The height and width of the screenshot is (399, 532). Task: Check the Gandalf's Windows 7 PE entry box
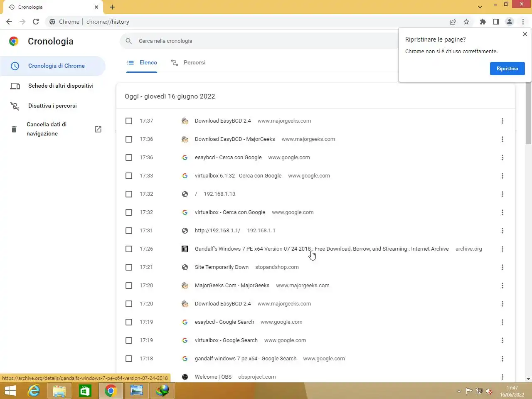point(129,249)
